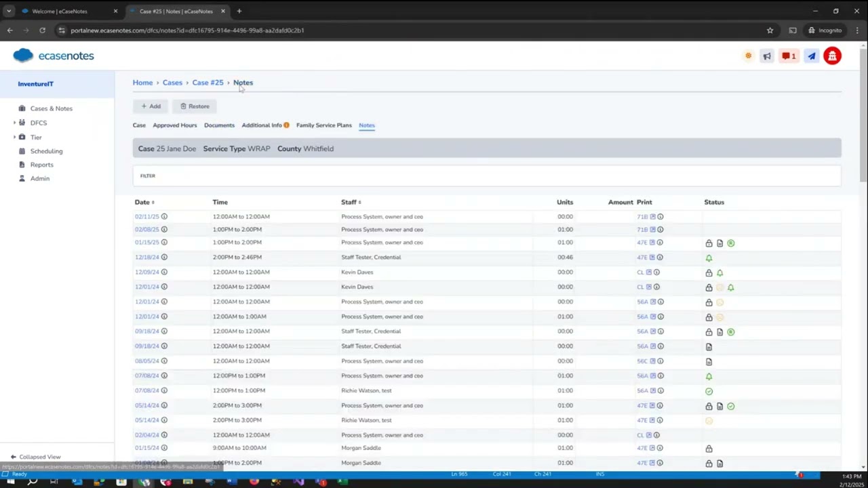Click lock icon in Morgan Saddle 01/15/24 row
The image size is (868, 488).
(709, 449)
